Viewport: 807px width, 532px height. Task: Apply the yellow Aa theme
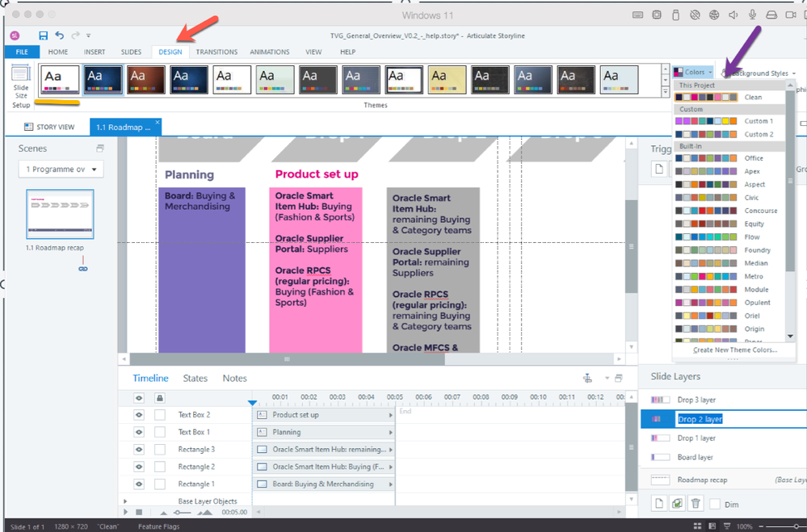coord(447,80)
